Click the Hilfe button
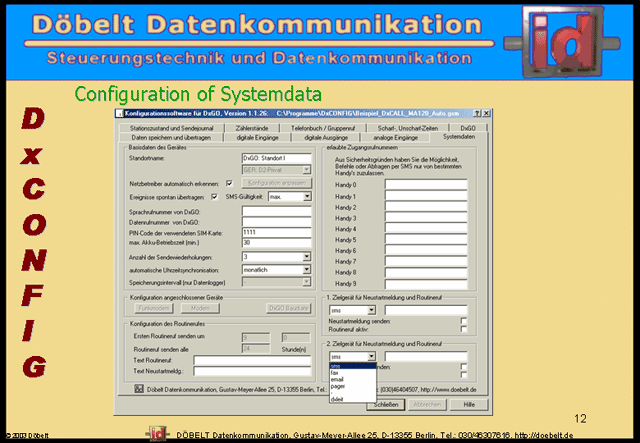Image resolution: width=640 pixels, height=443 pixels. pyautogui.click(x=469, y=405)
